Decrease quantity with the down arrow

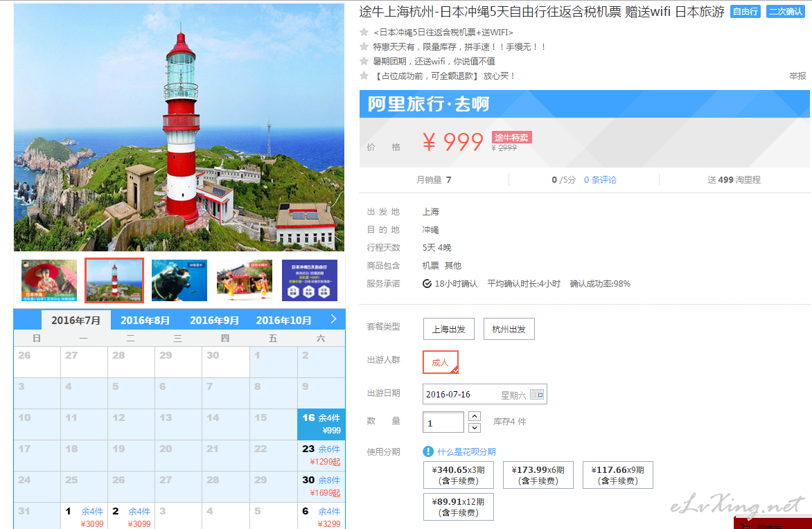[475, 428]
